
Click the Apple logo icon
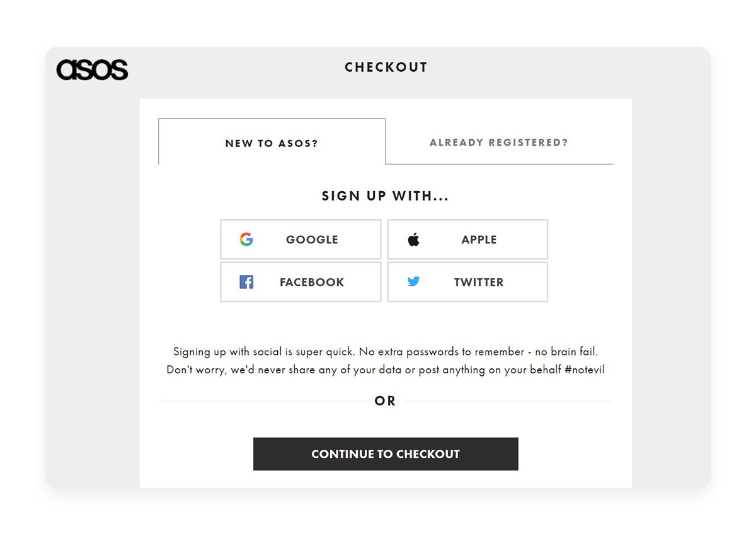pyautogui.click(x=413, y=239)
